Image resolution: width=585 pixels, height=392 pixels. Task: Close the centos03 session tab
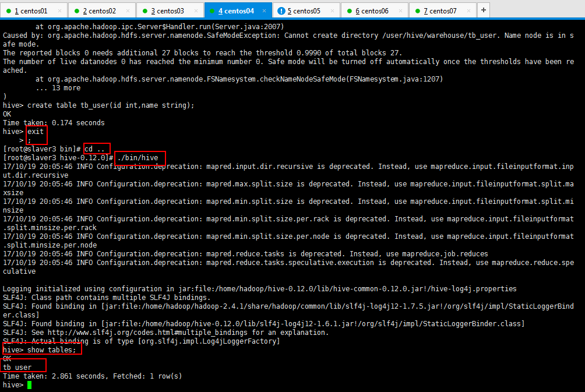[x=196, y=11]
